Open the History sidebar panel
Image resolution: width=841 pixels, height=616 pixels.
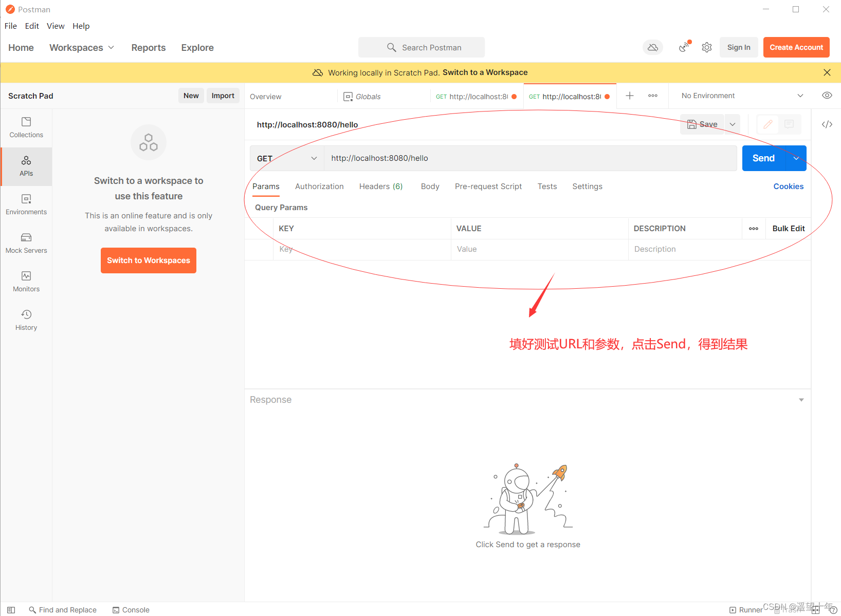click(26, 321)
